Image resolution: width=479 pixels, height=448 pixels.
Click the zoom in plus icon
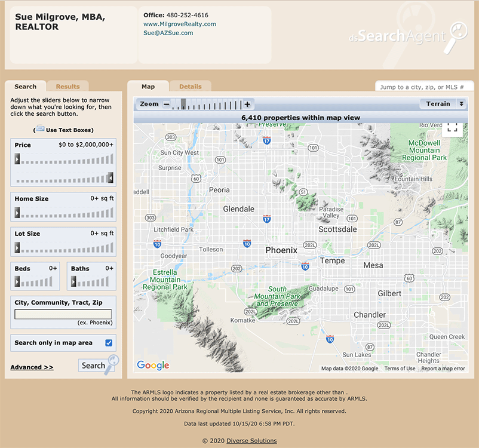[247, 104]
